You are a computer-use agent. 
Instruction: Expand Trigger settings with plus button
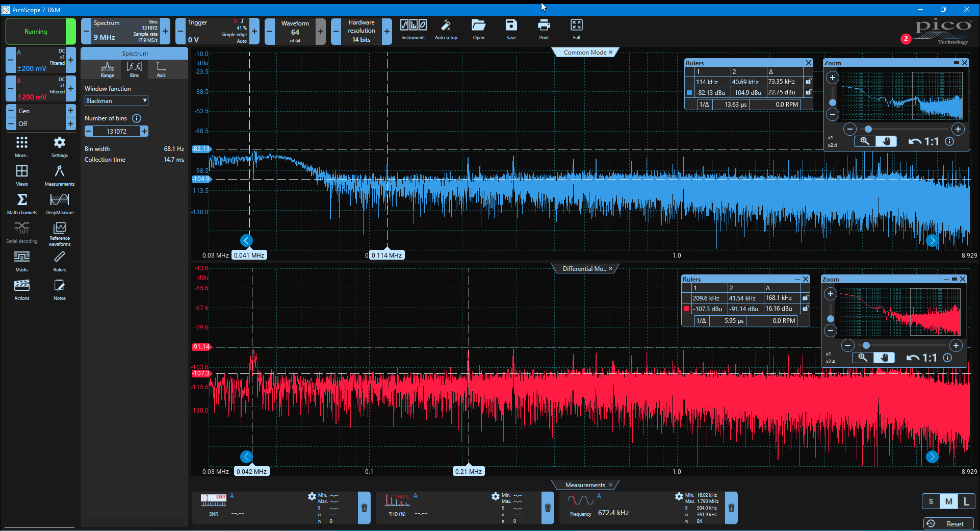254,32
